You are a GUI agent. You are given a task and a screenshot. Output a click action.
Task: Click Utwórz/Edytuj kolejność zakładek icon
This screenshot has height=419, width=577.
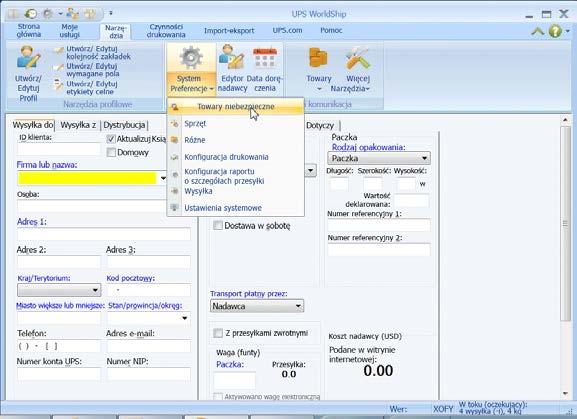pyautogui.click(x=59, y=50)
